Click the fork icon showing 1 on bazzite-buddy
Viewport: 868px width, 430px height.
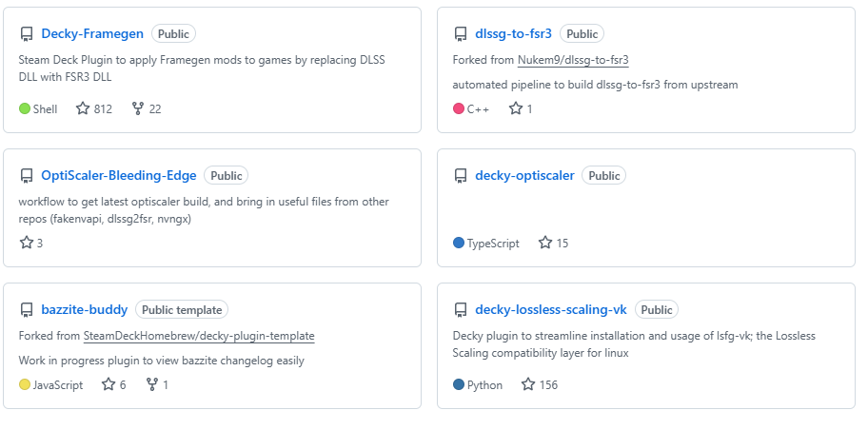click(152, 384)
